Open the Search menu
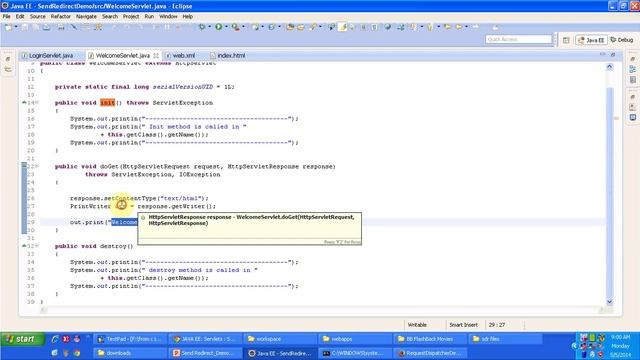640x360 pixels. click(110, 16)
